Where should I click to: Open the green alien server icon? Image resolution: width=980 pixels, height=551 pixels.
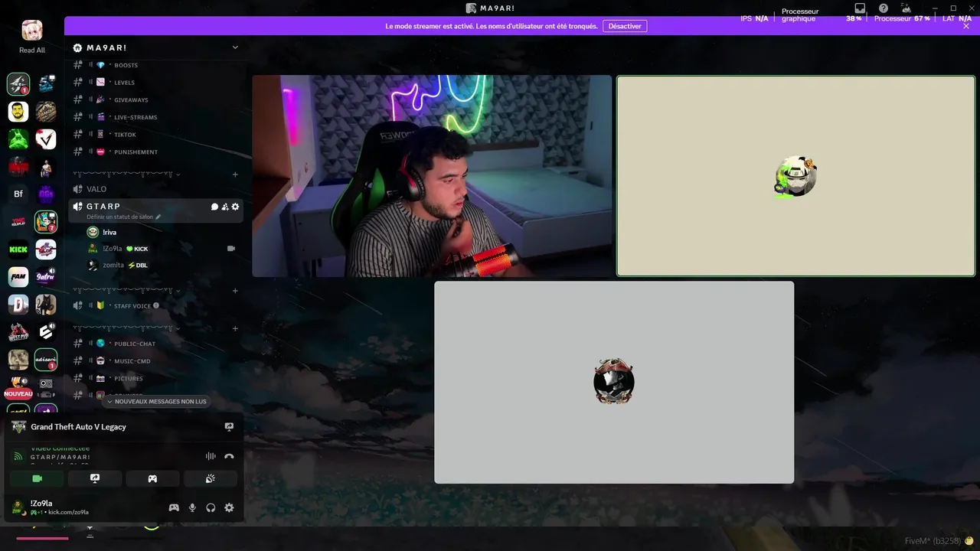coord(18,139)
